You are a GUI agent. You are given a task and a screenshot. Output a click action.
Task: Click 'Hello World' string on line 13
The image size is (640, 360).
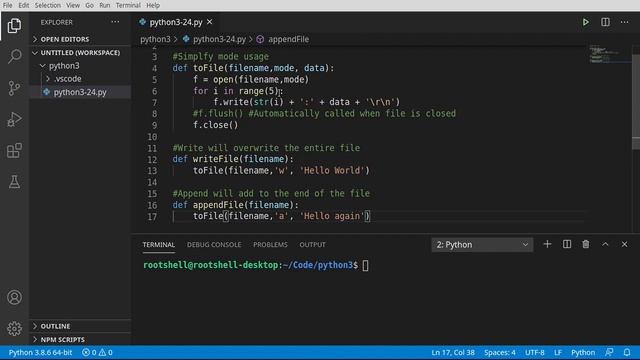pyautogui.click(x=332, y=171)
